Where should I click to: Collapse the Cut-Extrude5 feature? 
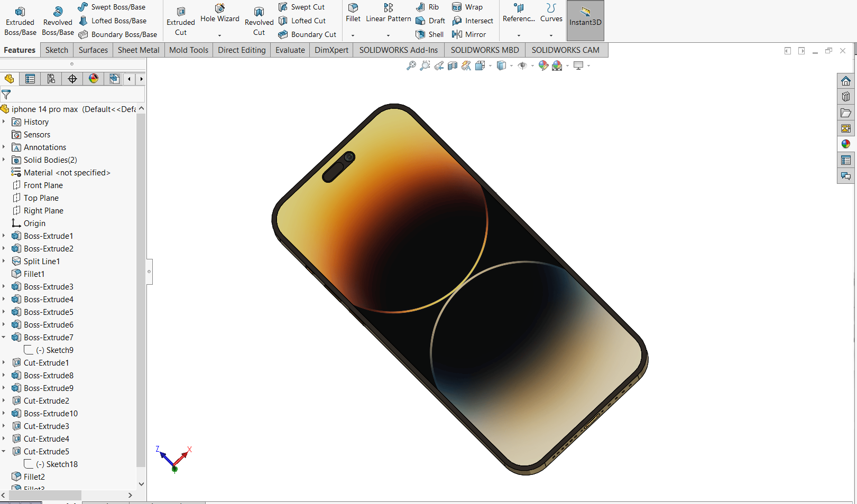coord(4,451)
